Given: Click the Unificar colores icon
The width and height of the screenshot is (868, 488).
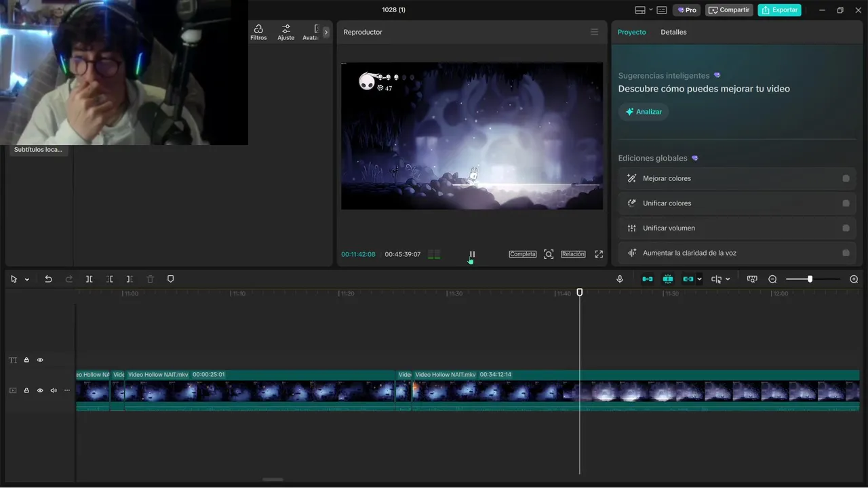Looking at the screenshot, I should [x=631, y=203].
